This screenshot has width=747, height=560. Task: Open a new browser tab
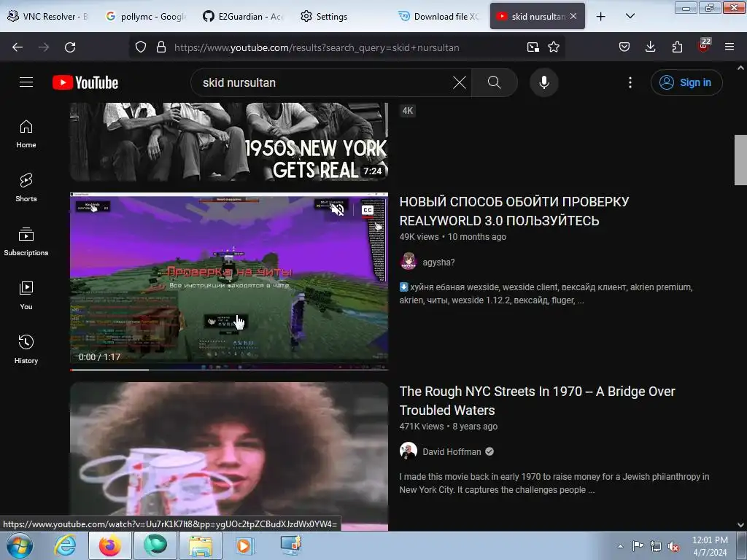click(x=601, y=16)
